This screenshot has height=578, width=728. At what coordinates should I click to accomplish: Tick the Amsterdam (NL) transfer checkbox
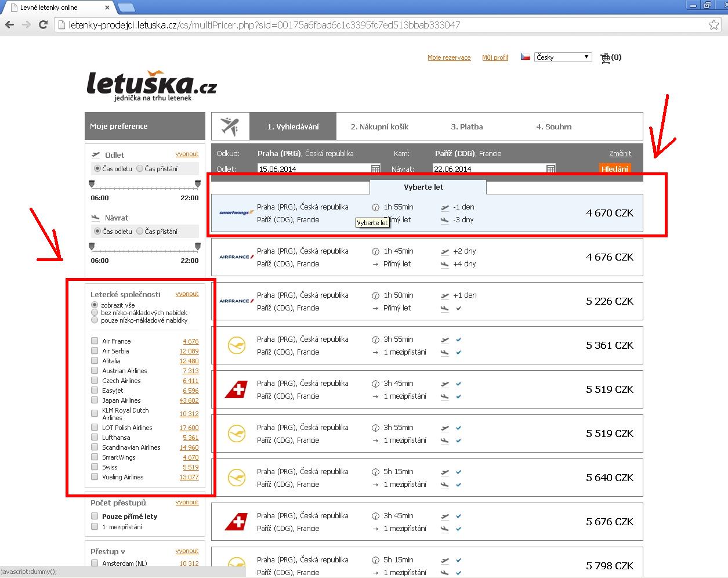pyautogui.click(x=95, y=563)
